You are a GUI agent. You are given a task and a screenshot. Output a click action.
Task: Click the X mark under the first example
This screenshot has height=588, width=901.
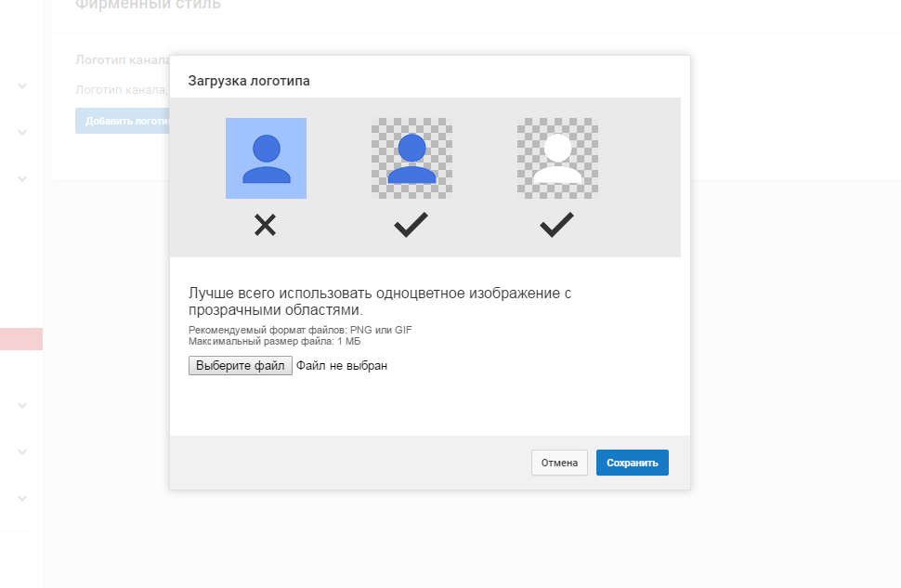coord(266,225)
